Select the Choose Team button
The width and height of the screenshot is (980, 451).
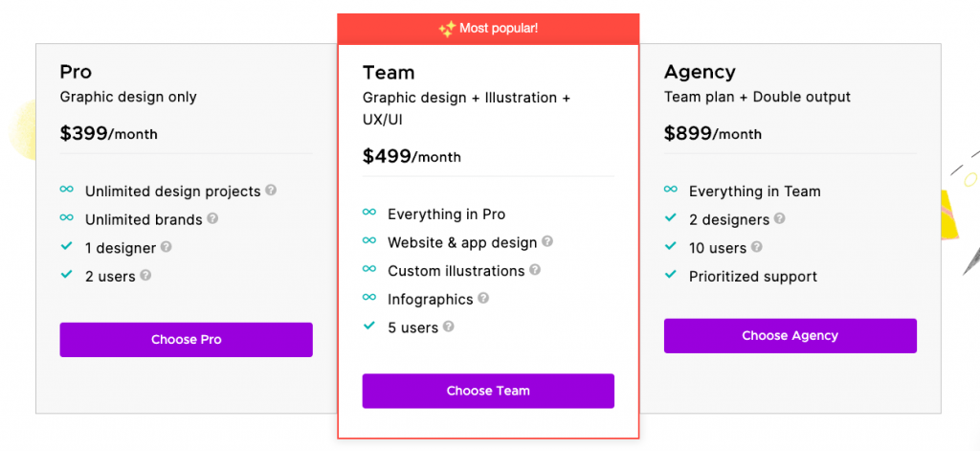click(x=488, y=391)
